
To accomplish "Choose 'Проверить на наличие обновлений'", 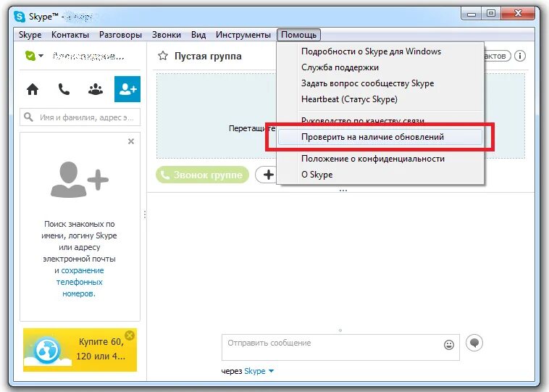I will (380, 137).
